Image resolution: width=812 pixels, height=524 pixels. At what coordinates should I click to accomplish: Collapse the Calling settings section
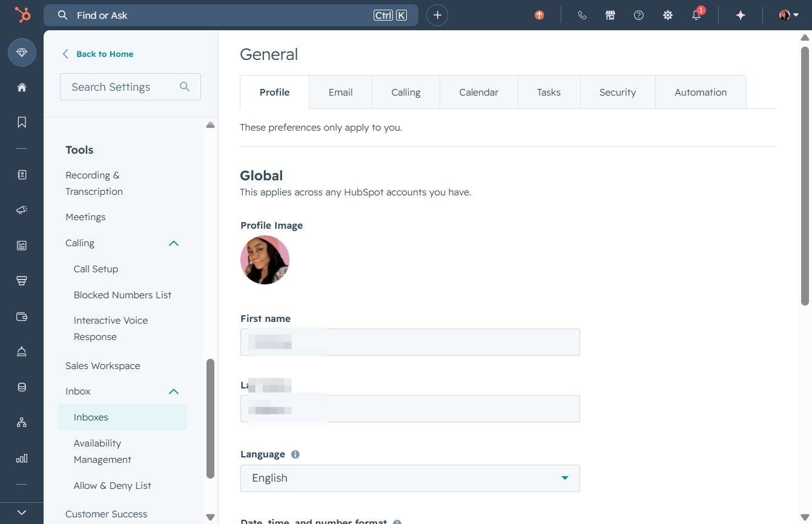tap(174, 243)
